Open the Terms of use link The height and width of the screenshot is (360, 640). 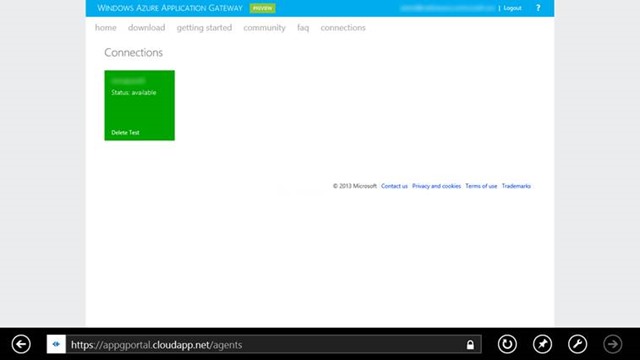coord(481,186)
